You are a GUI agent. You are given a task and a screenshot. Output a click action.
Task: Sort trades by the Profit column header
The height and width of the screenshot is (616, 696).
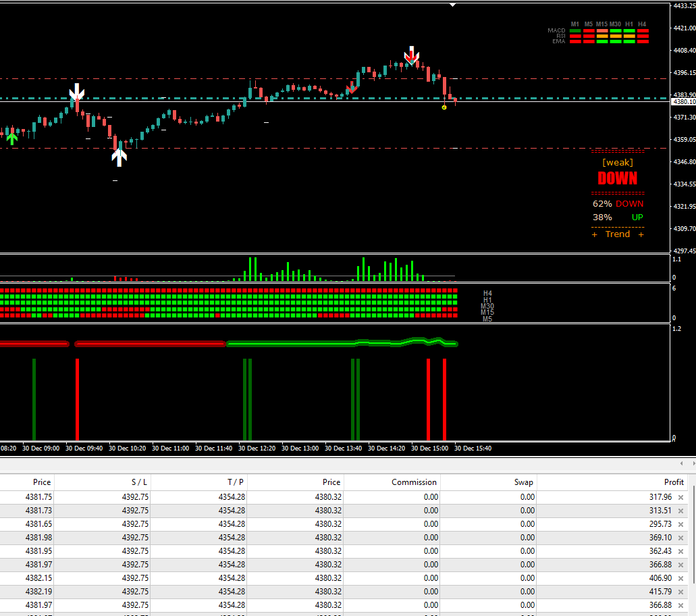click(674, 482)
